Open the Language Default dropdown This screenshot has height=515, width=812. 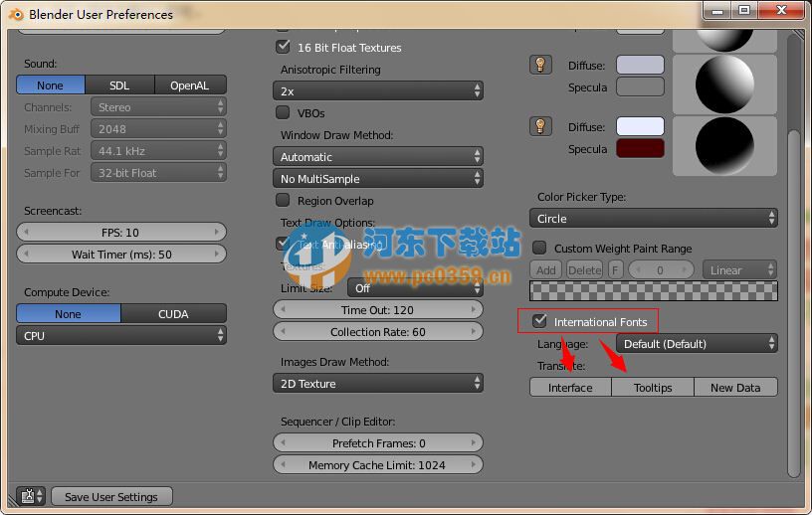(697, 343)
